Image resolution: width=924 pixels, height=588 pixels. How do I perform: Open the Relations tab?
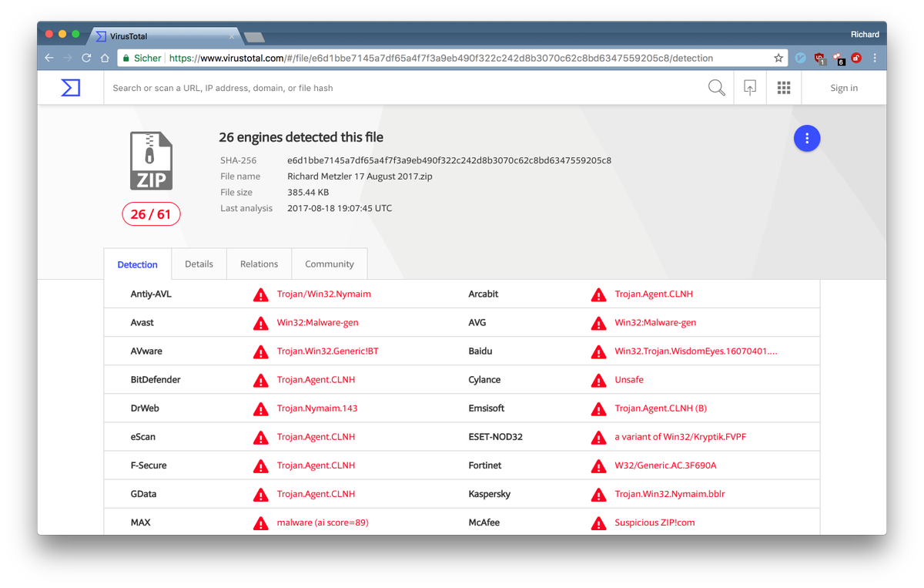[259, 264]
